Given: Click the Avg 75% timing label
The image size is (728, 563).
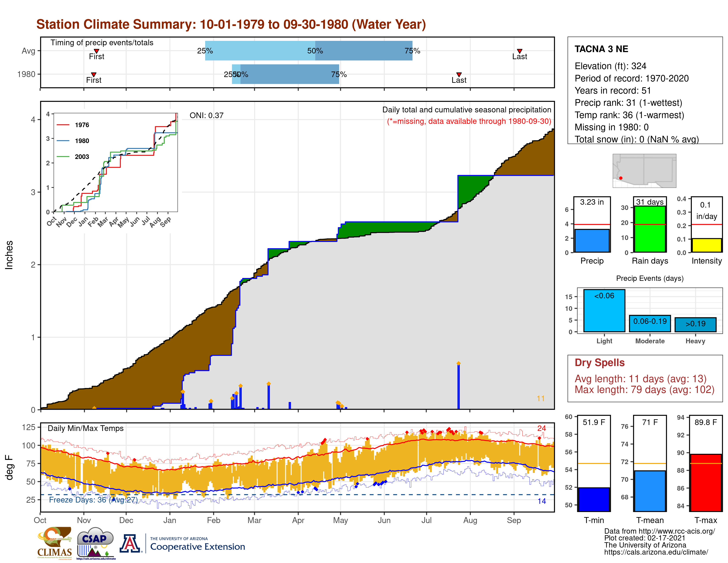Looking at the screenshot, I should click(412, 51).
